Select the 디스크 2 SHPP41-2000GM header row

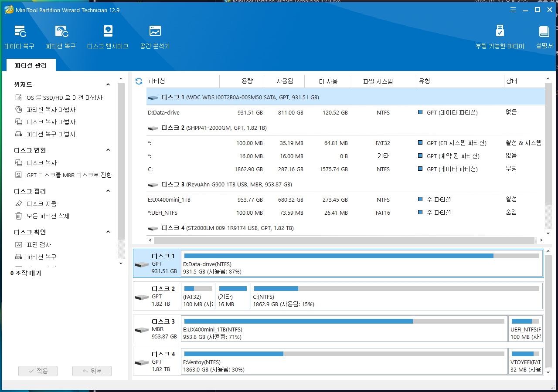coord(345,128)
